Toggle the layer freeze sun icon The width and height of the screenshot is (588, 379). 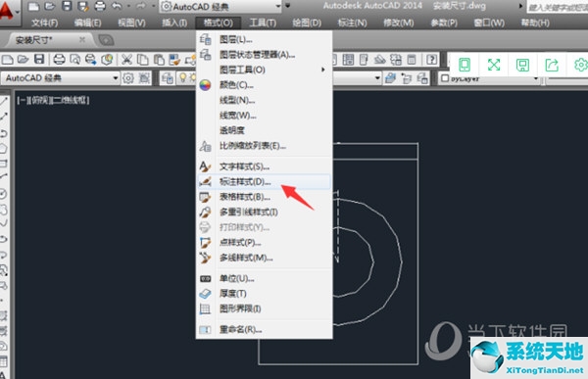pyautogui.click(x=192, y=77)
